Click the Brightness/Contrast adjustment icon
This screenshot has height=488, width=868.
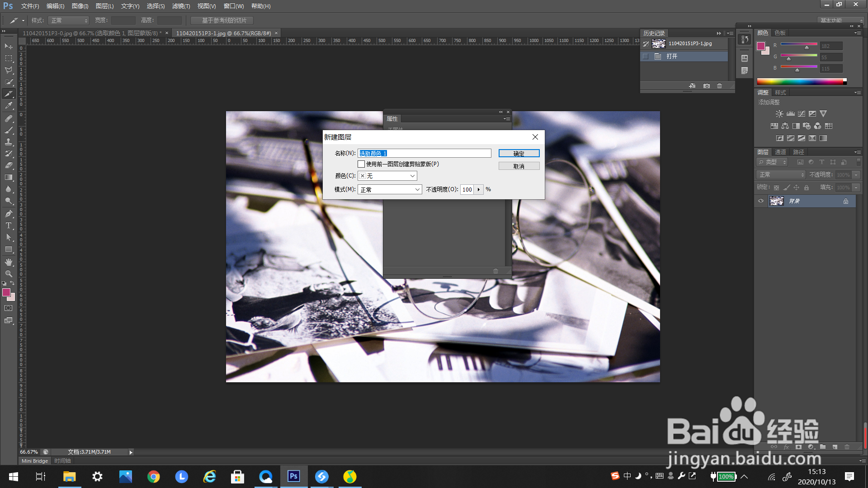[779, 114]
